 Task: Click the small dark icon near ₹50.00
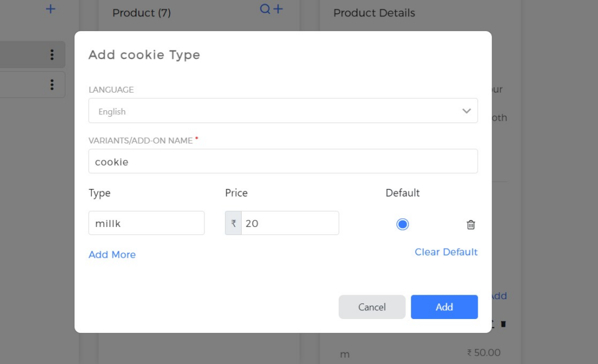click(x=503, y=324)
